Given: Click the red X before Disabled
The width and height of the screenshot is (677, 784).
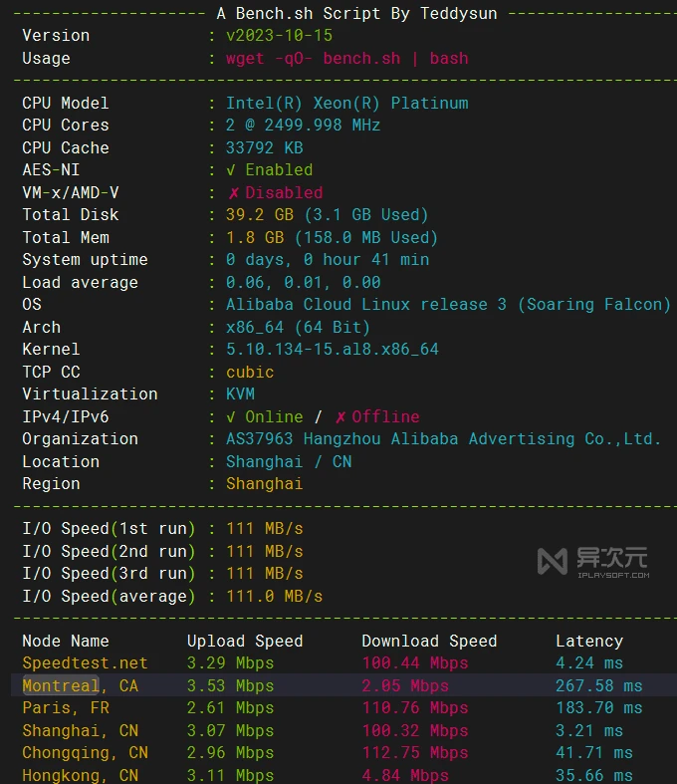Looking at the screenshot, I should click(234, 193).
